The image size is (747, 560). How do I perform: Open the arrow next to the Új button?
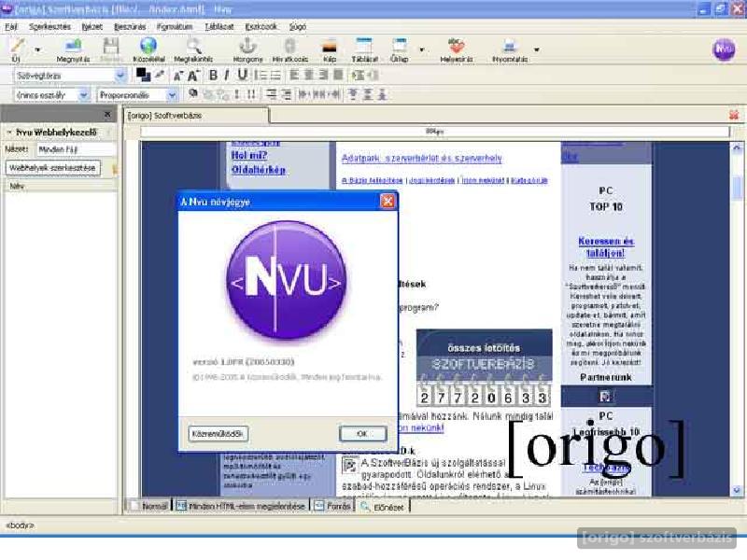pyautogui.click(x=37, y=49)
